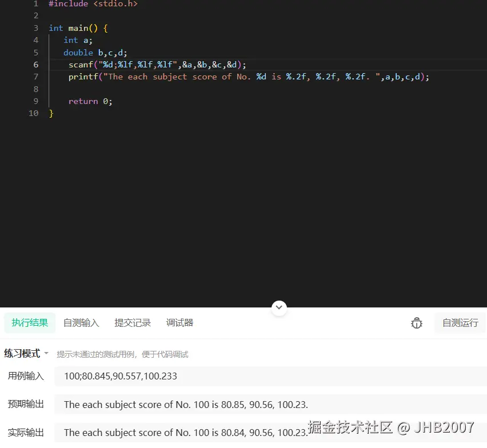This screenshot has width=487, height=448.
Task: Click the closing brace on line 10
Action: point(51,113)
